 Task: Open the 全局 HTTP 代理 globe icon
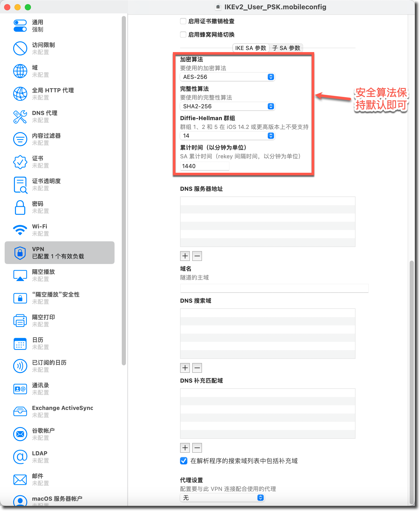(x=20, y=94)
